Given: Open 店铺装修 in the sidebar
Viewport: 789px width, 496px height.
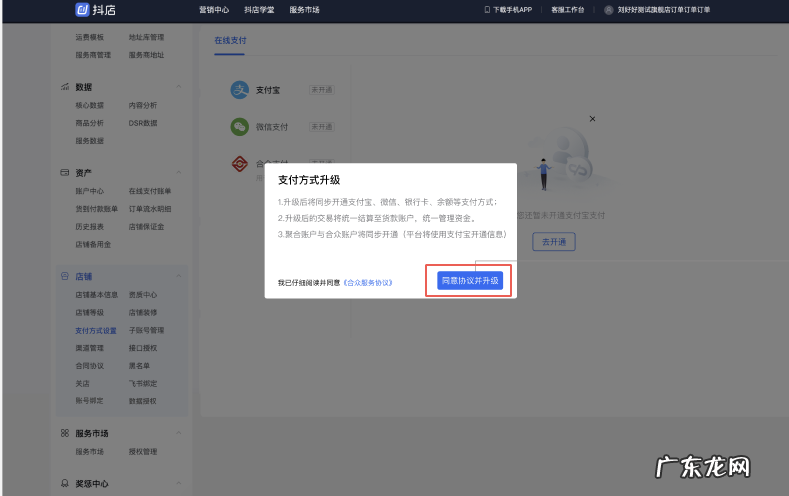Looking at the screenshot, I should tap(143, 312).
